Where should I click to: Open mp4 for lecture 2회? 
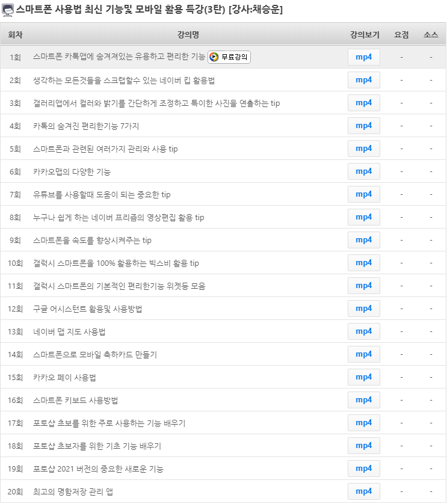coord(364,80)
